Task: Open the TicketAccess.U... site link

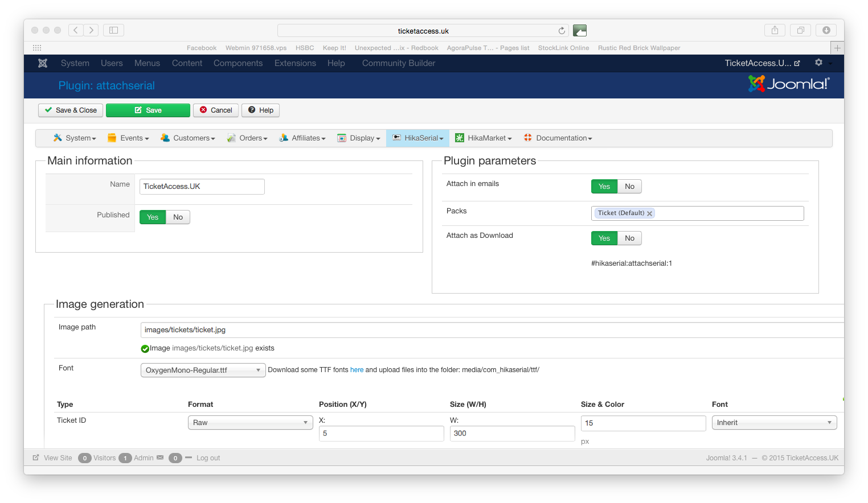Action: [762, 63]
